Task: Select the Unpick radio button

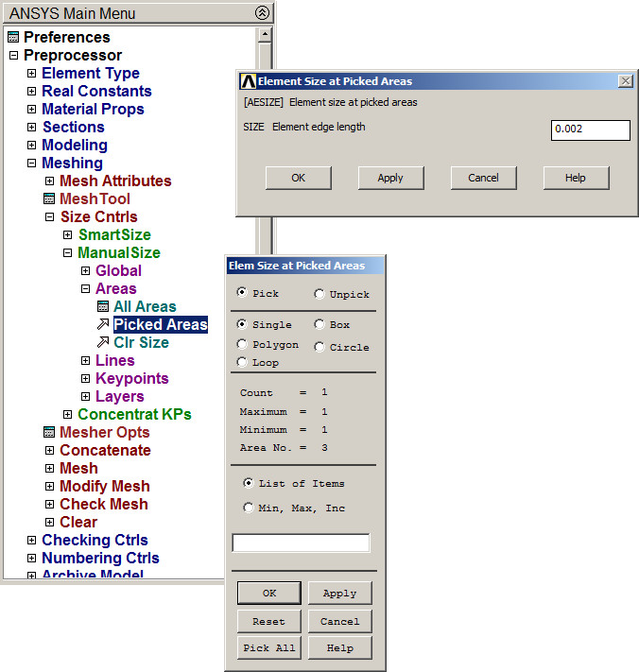Action: click(319, 294)
